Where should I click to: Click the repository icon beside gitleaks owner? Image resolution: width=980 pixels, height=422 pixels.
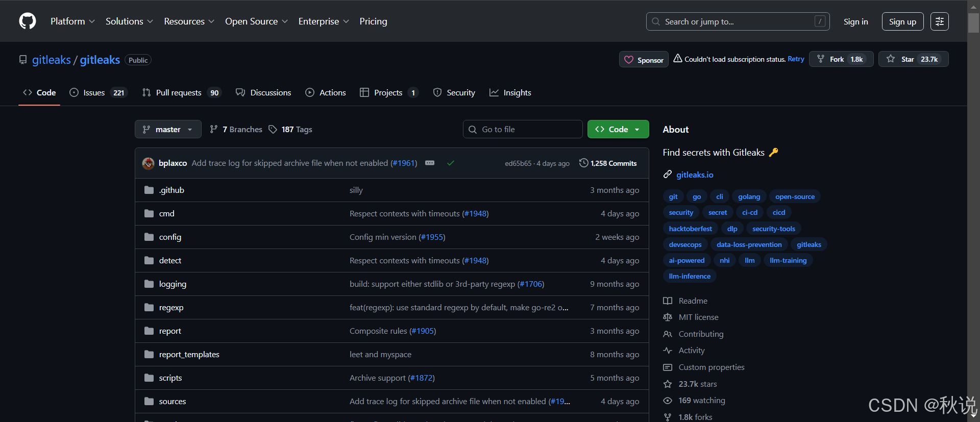[23, 60]
